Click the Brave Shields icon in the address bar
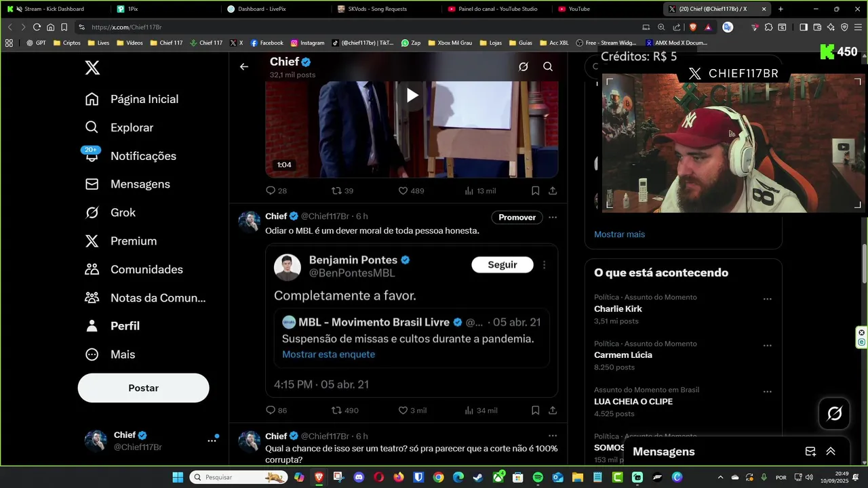 (692, 27)
